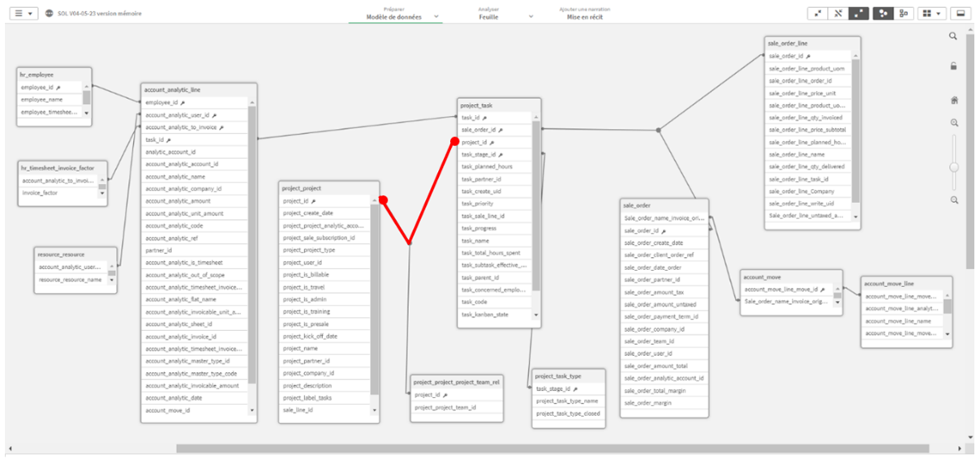
Task: Switch to internal table view
Action: (x=883, y=14)
